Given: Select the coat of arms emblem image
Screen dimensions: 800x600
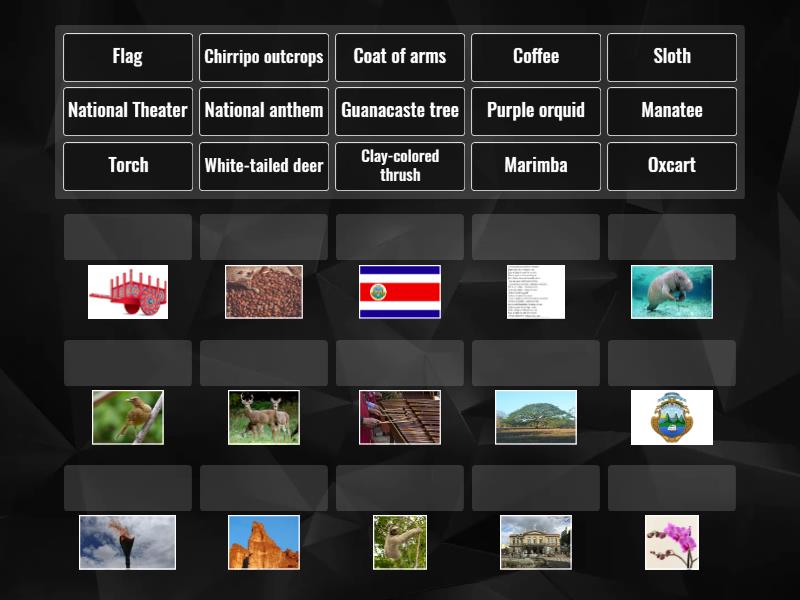Looking at the screenshot, I should 671,417.
